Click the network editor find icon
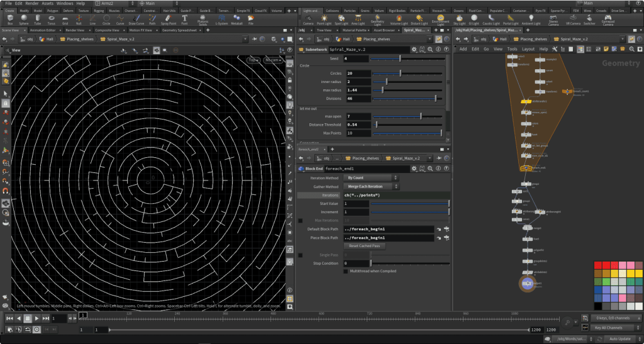The image size is (644, 344). 631,49
